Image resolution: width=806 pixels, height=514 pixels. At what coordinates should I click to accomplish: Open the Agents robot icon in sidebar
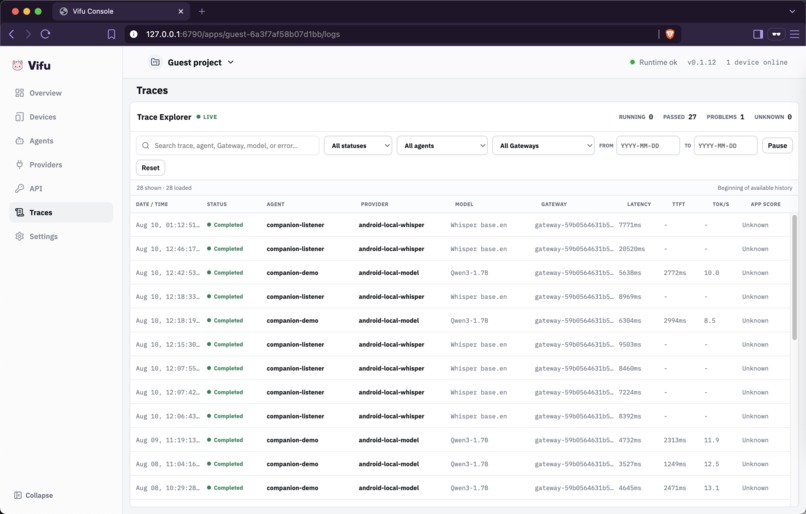point(20,141)
